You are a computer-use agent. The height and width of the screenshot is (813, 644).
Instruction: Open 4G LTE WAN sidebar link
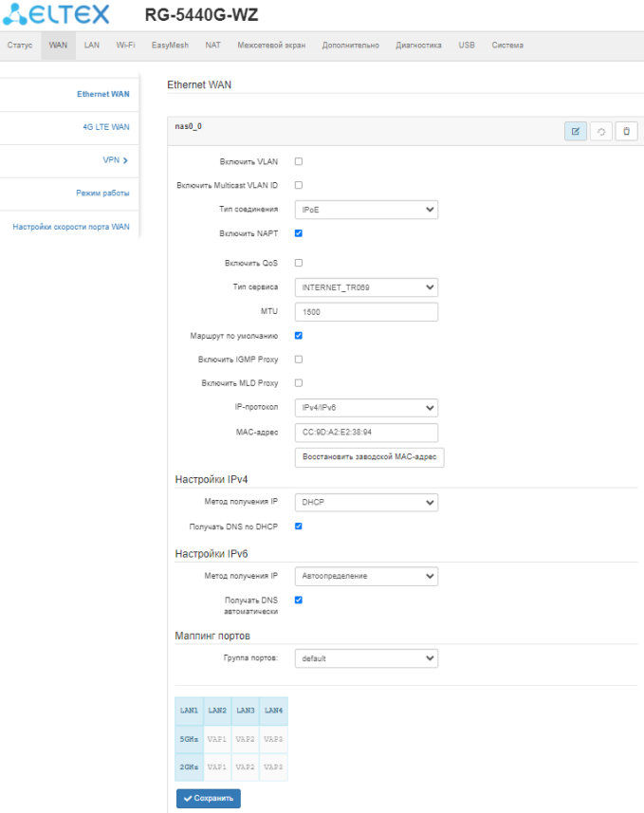pos(105,127)
